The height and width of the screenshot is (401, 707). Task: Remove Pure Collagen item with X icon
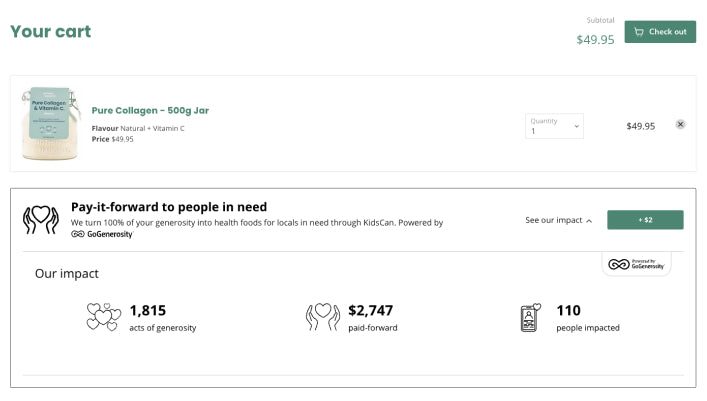(680, 125)
